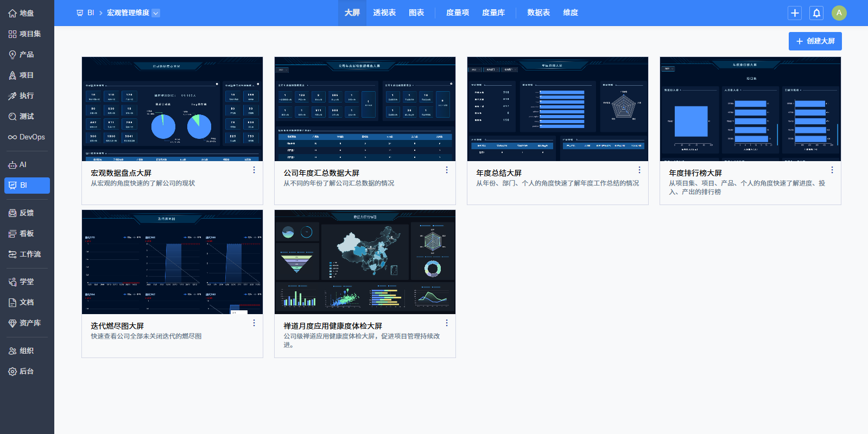
Task: Open more options for 宏观数据盘点大屏 card
Action: [254, 170]
